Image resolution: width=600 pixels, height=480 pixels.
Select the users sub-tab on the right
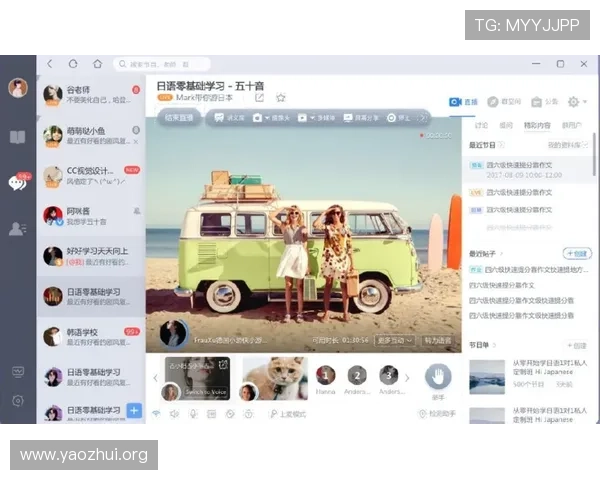tap(572, 125)
